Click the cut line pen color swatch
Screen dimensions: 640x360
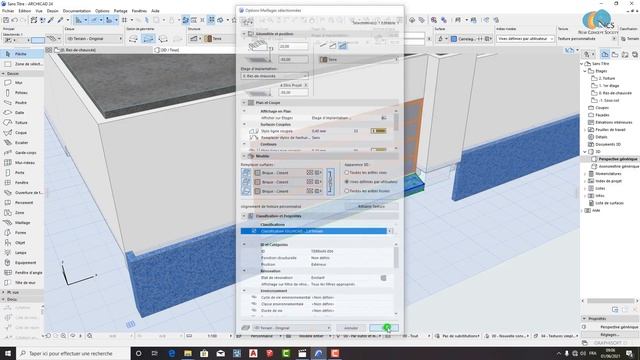point(378,131)
